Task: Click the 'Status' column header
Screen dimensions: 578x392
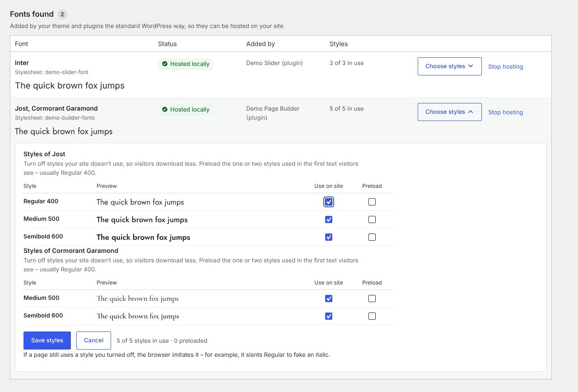Action: coord(168,44)
